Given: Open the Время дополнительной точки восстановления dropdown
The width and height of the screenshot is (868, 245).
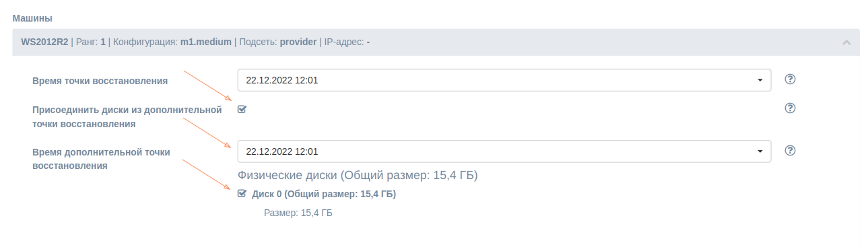Looking at the screenshot, I should [504, 151].
